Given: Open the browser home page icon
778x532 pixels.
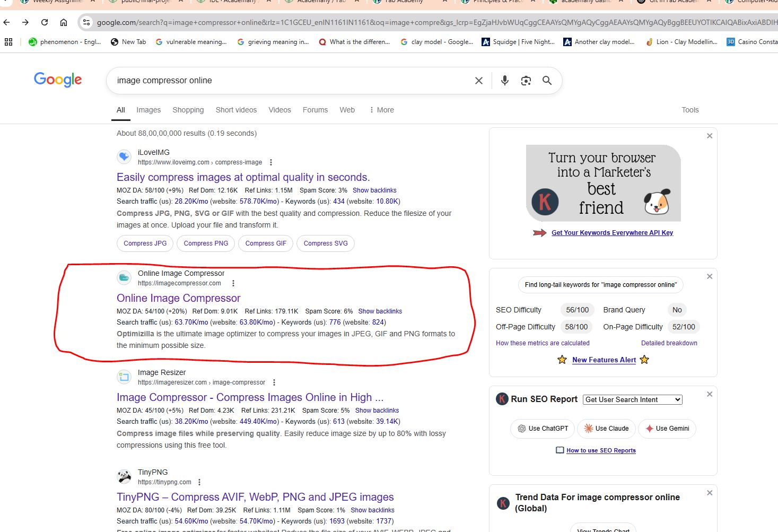Looking at the screenshot, I should [64, 22].
